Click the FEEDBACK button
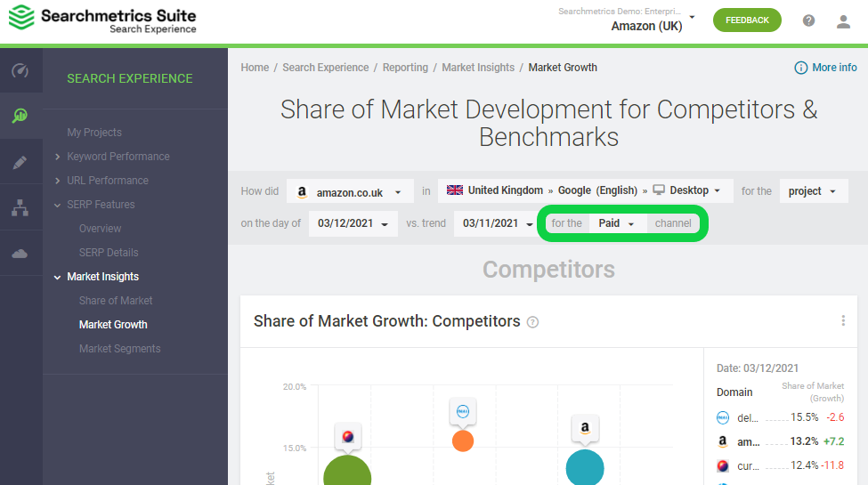 747,20
